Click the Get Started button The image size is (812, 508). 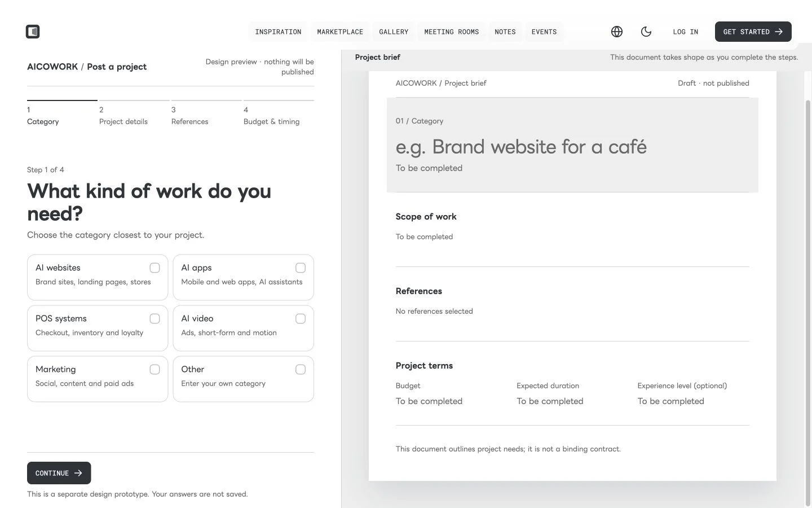pyautogui.click(x=753, y=32)
